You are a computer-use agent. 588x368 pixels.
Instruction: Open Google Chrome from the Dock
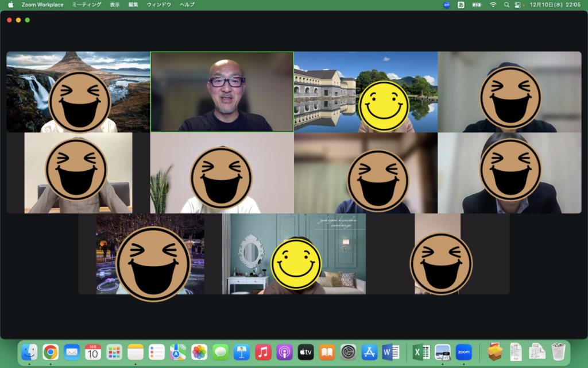51,352
